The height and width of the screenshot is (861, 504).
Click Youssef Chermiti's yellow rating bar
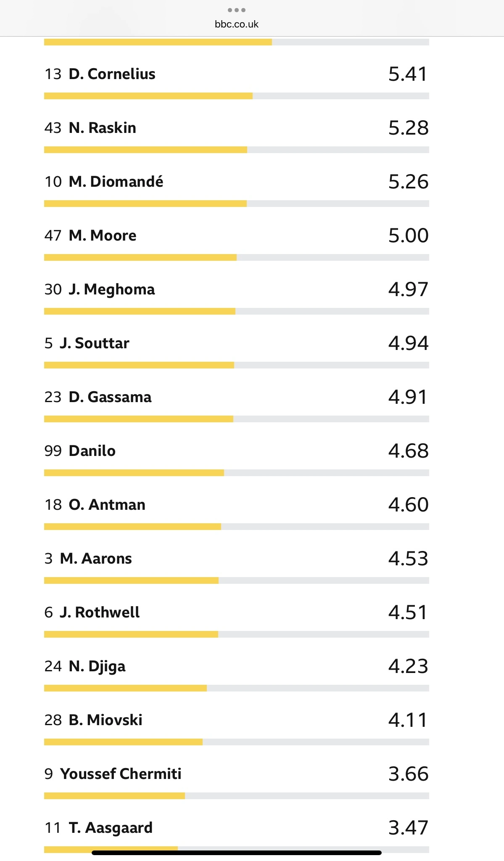[x=114, y=796]
